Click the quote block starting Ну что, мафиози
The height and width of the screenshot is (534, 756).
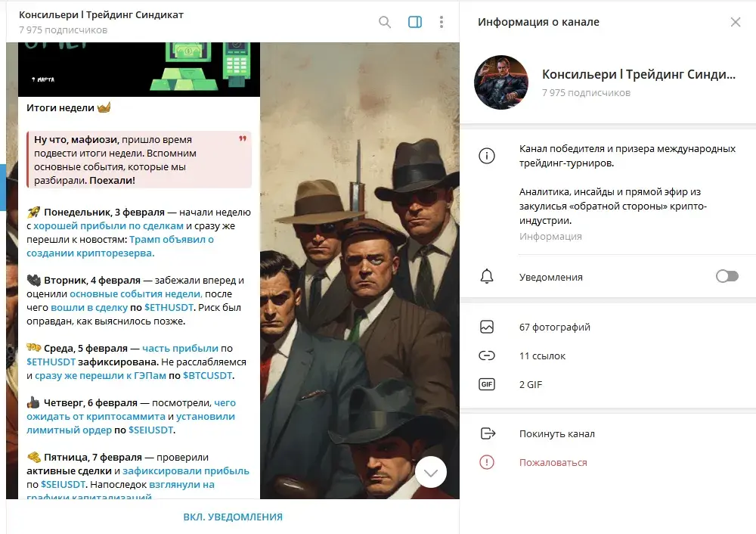pyautogui.click(x=139, y=160)
